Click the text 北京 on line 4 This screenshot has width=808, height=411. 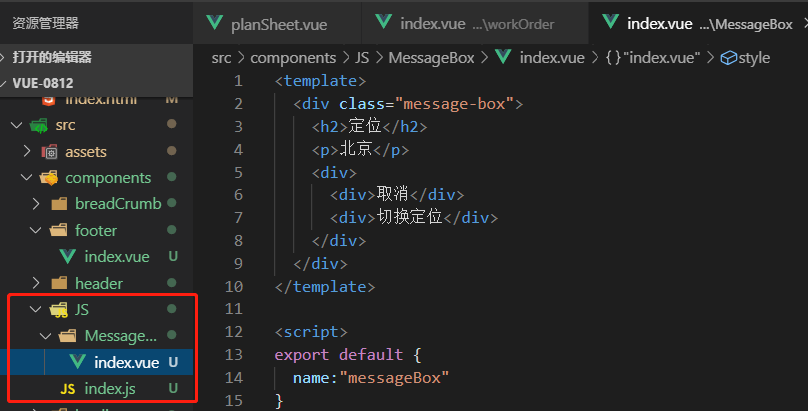click(x=356, y=148)
